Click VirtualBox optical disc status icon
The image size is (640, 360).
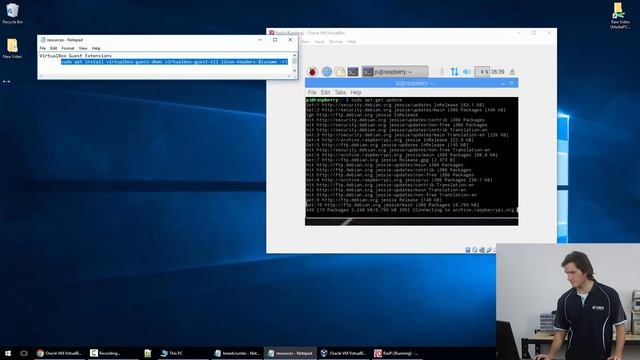pos(475,250)
